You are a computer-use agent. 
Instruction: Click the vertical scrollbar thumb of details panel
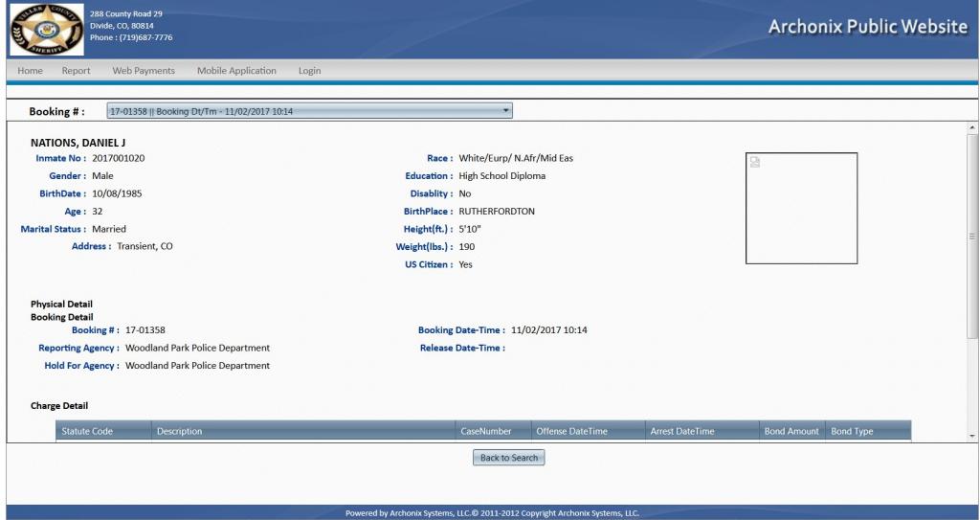pyautogui.click(x=973, y=235)
